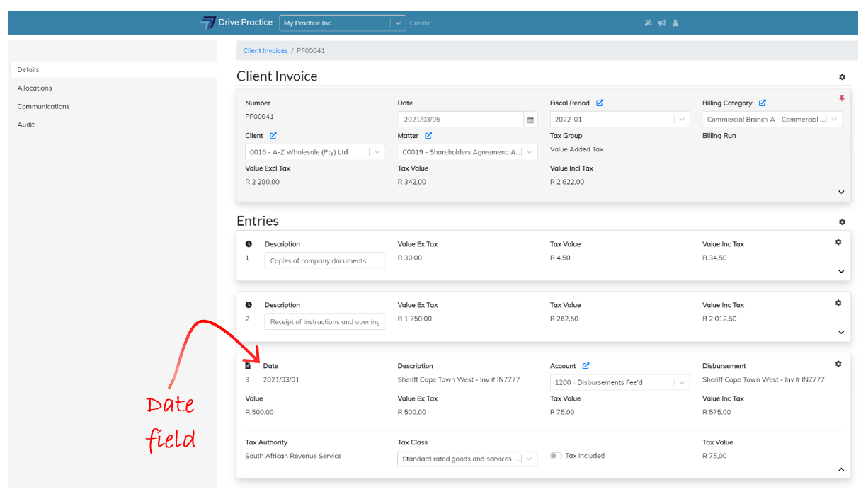The height and width of the screenshot is (499, 868).
Task: Expand entry 1 details chevron
Action: [841, 271]
